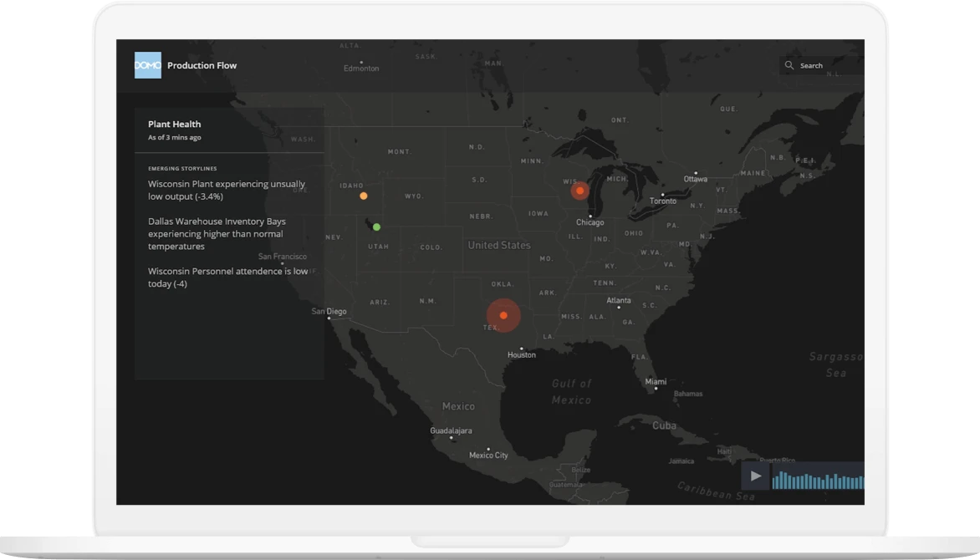Click the Domo logo icon

point(147,64)
